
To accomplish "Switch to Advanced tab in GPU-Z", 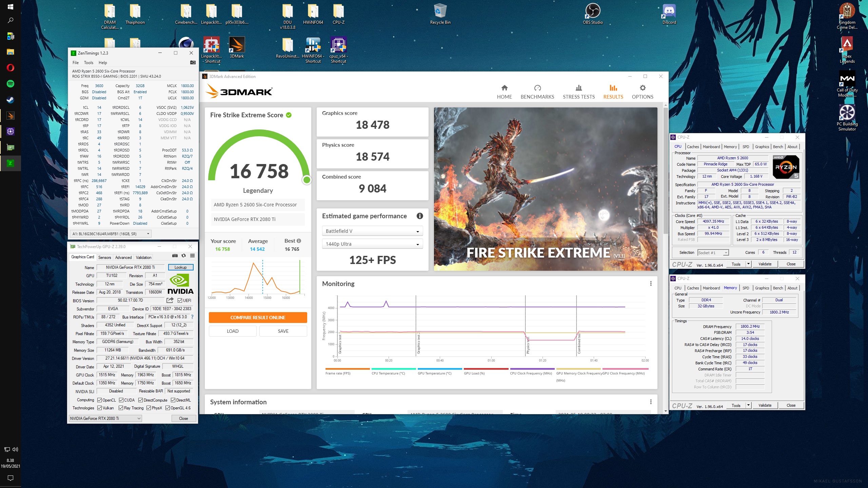I will 123,257.
